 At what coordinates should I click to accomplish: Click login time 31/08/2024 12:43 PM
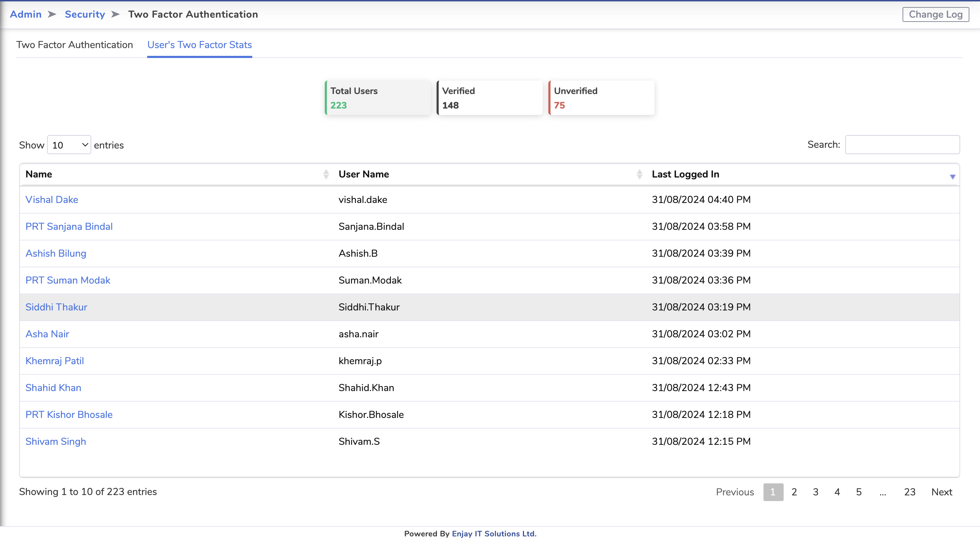click(x=701, y=388)
